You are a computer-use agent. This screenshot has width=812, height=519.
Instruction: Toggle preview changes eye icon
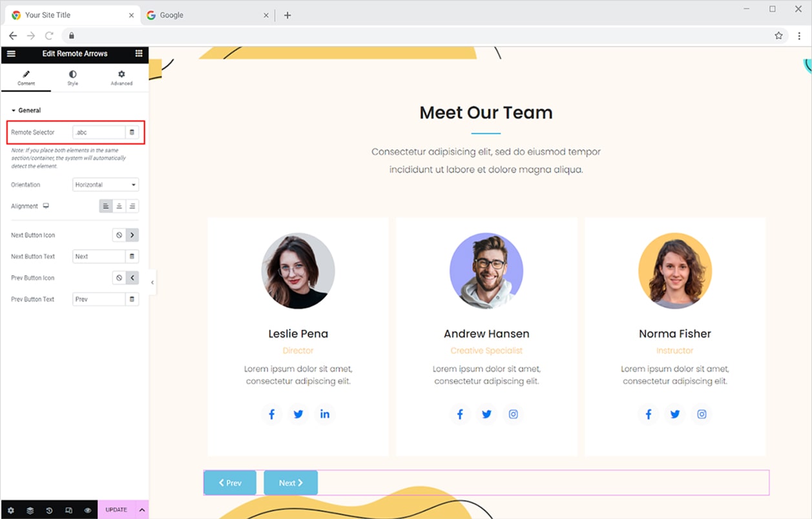tap(87, 510)
